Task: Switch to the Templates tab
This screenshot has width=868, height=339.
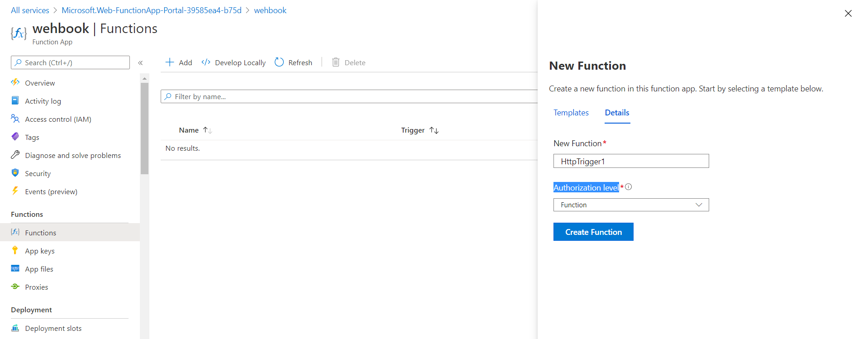Action: [571, 113]
